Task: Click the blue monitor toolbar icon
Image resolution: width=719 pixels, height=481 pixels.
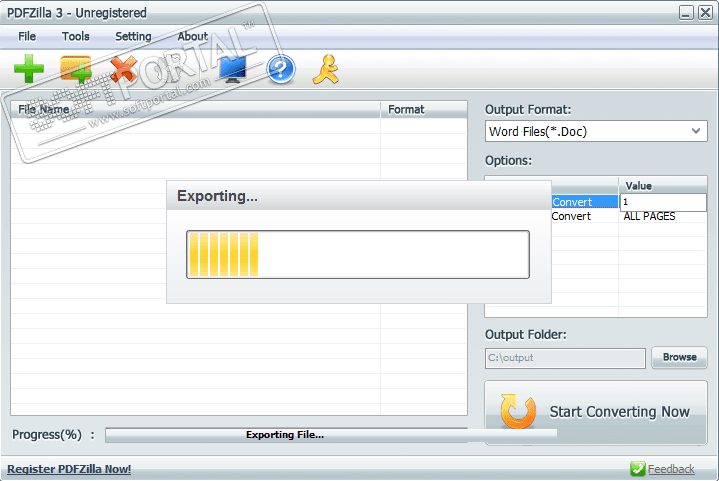Action: (233, 70)
